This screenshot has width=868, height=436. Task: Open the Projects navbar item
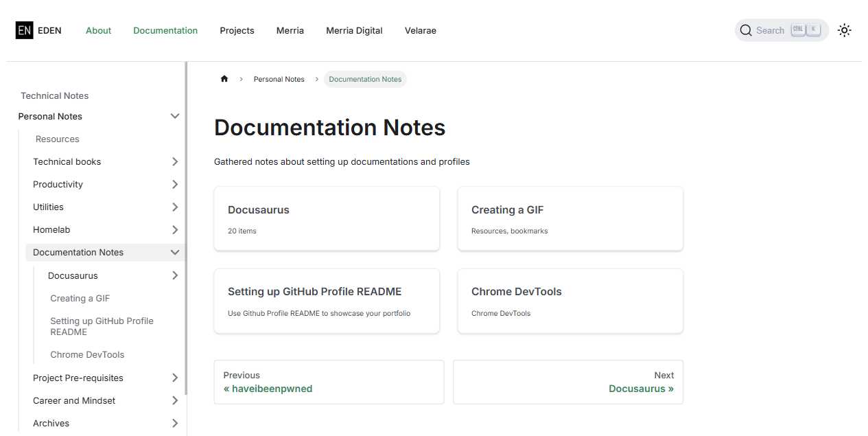(x=237, y=30)
